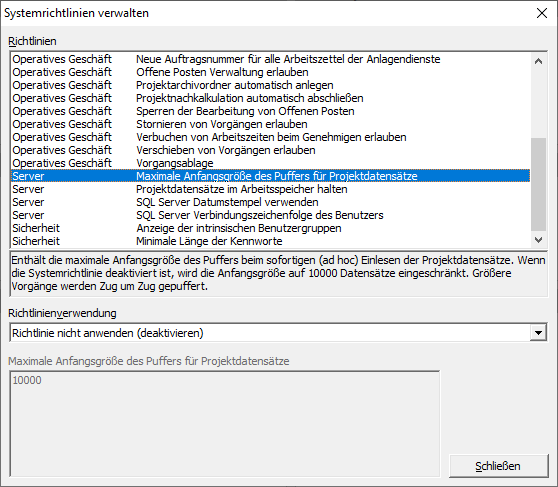The image size is (558, 487).
Task: Open the Richtlinienverwendung dropdown arrow
Action: pos(538,333)
